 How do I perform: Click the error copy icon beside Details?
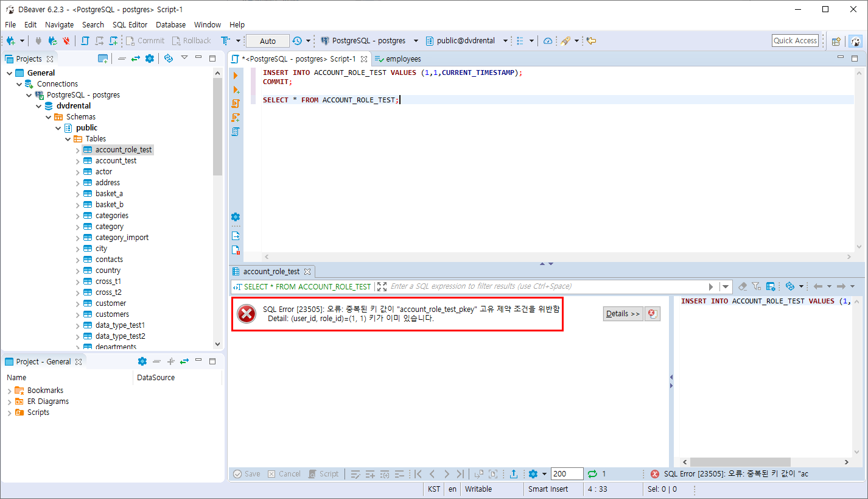click(x=652, y=314)
